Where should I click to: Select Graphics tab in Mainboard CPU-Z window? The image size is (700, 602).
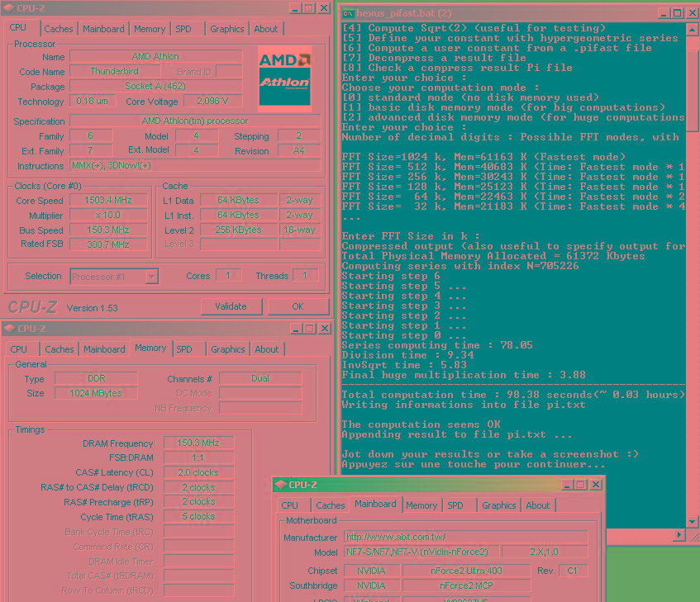point(498,505)
